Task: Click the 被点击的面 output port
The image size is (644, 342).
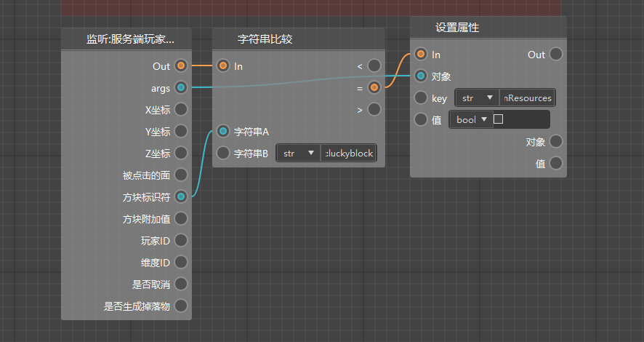Action: [181, 175]
